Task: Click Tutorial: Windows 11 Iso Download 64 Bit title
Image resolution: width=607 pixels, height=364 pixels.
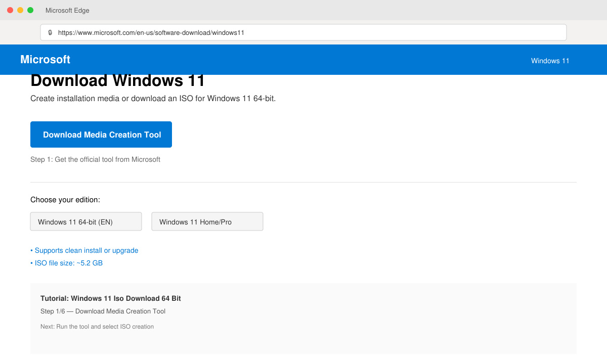Action: pos(111,298)
